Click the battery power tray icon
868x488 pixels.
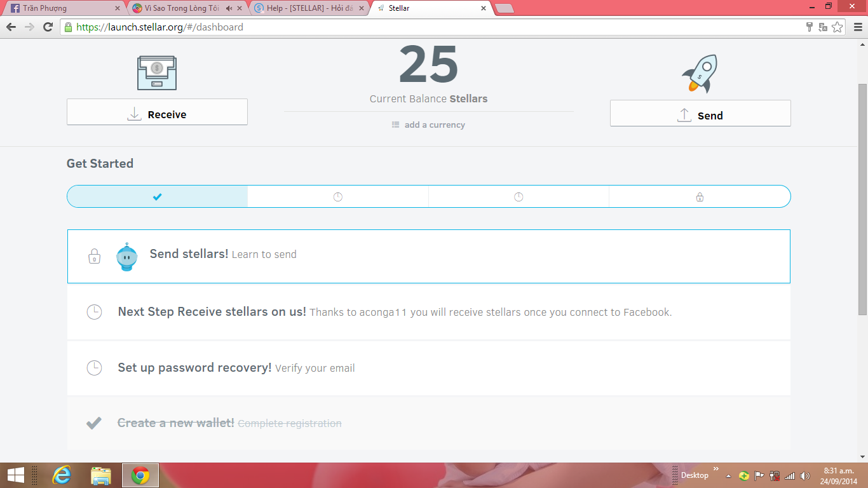tap(775, 476)
